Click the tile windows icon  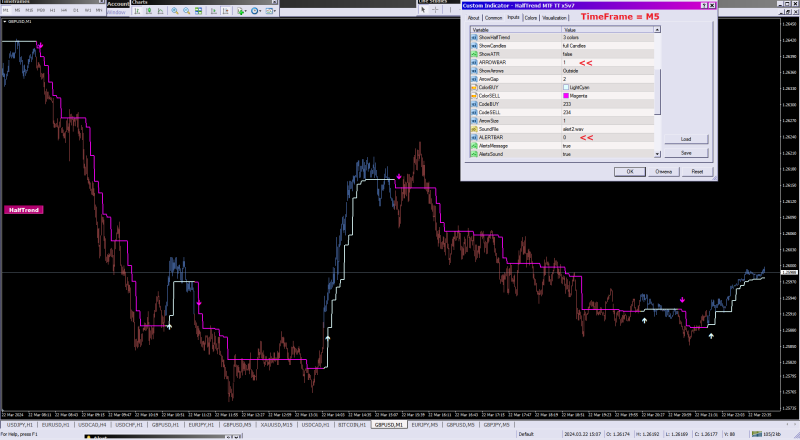198,11
